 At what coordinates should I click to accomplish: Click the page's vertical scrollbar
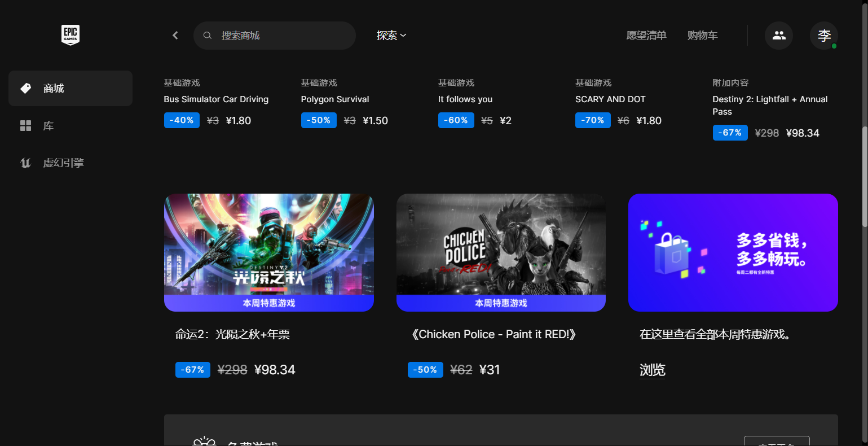click(x=865, y=178)
